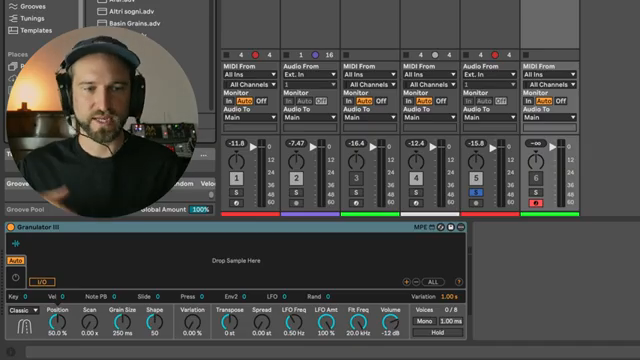Toggle the Auto button in Granulator III
The width and height of the screenshot is (640, 360).
click(16, 260)
